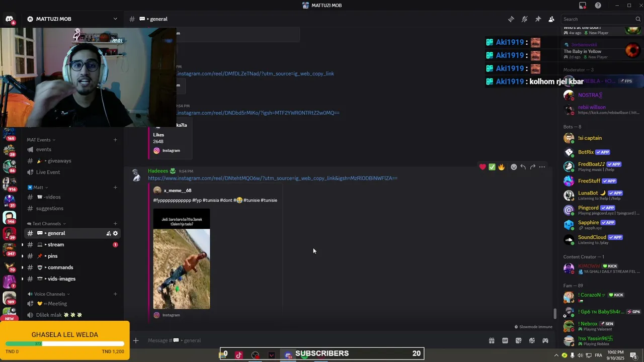Open the MATTUZI MOB server dropdown

tap(72, 19)
